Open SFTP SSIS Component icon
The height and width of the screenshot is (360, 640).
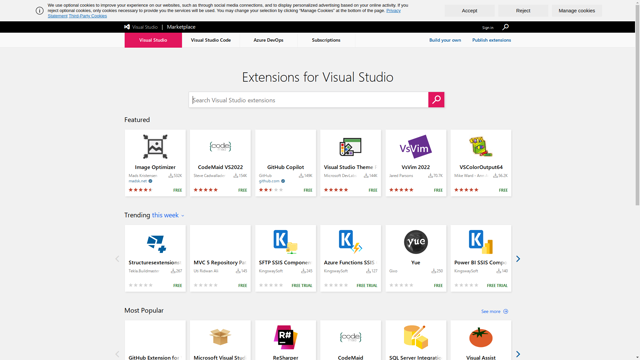[x=285, y=242]
